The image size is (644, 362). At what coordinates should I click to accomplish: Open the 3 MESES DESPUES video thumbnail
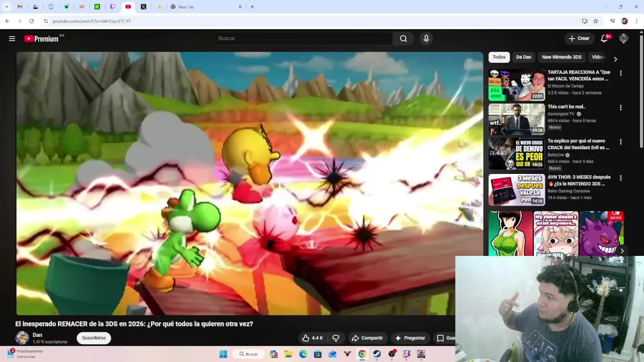point(517,190)
